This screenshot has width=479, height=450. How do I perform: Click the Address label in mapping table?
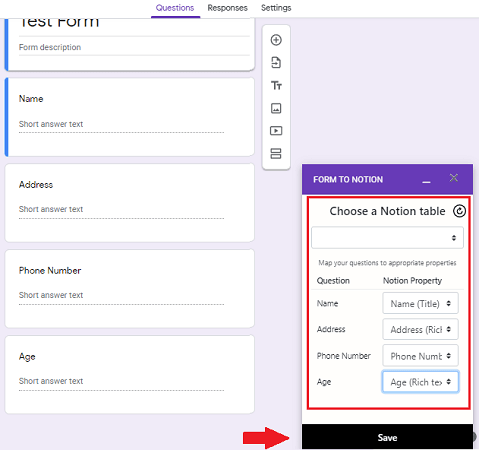point(331,329)
